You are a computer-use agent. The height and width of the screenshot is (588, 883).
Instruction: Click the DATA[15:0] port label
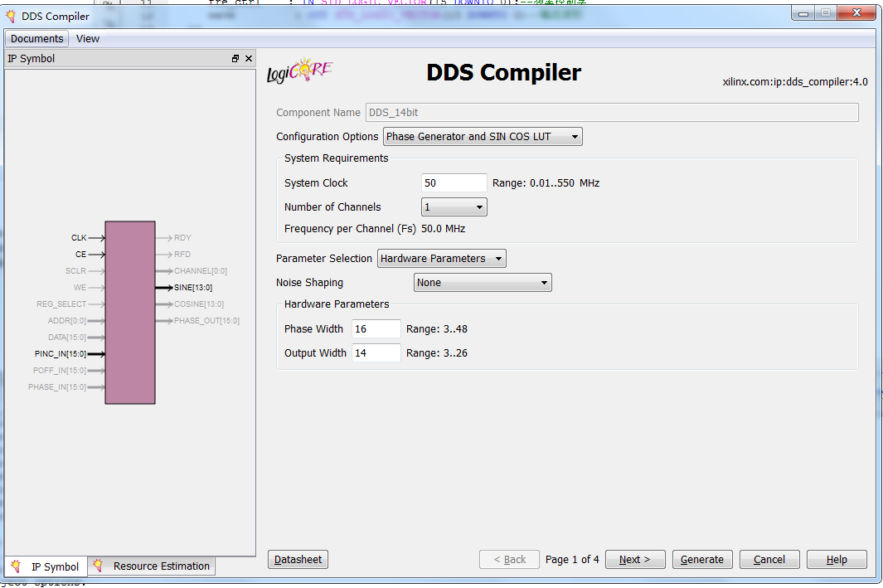pos(67,338)
